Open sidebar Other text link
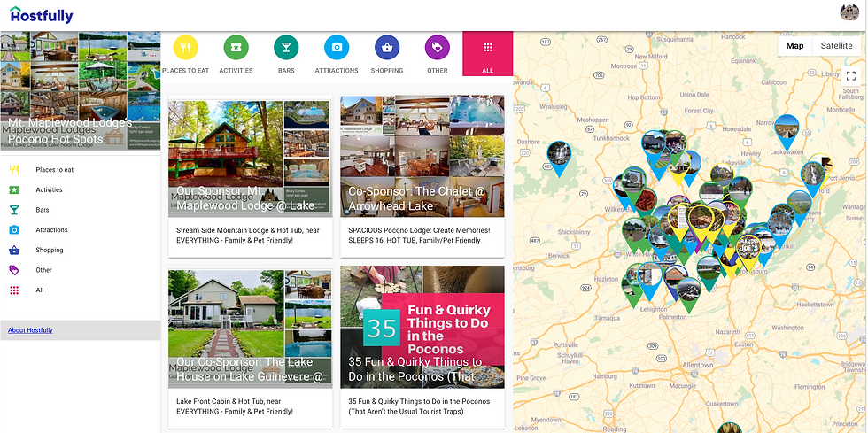Viewport: 868px width, 433px height. coord(43,270)
